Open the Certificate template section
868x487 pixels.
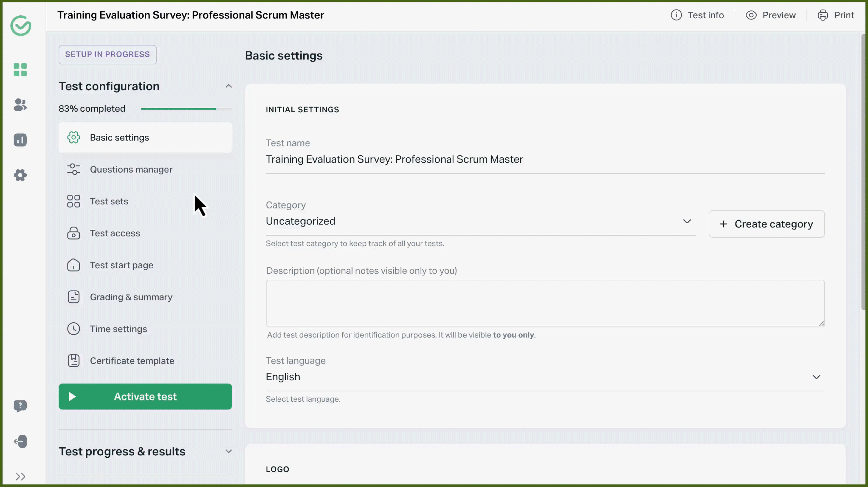[x=132, y=361]
